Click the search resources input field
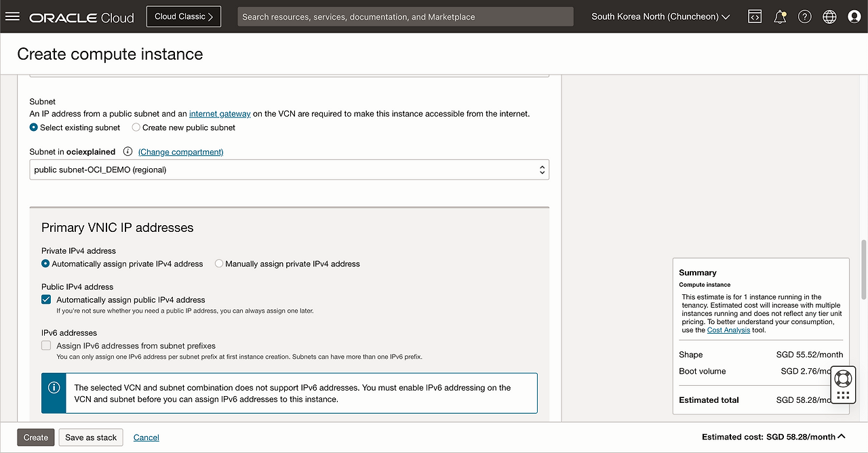 click(405, 17)
